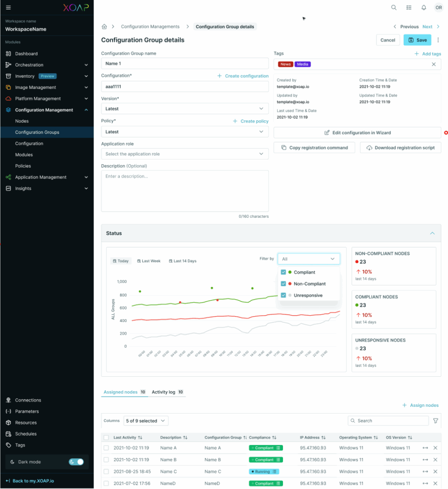This screenshot has width=448, height=489.
Task: Open the Columns 5 of 9 selected dropdown
Action: click(x=146, y=421)
